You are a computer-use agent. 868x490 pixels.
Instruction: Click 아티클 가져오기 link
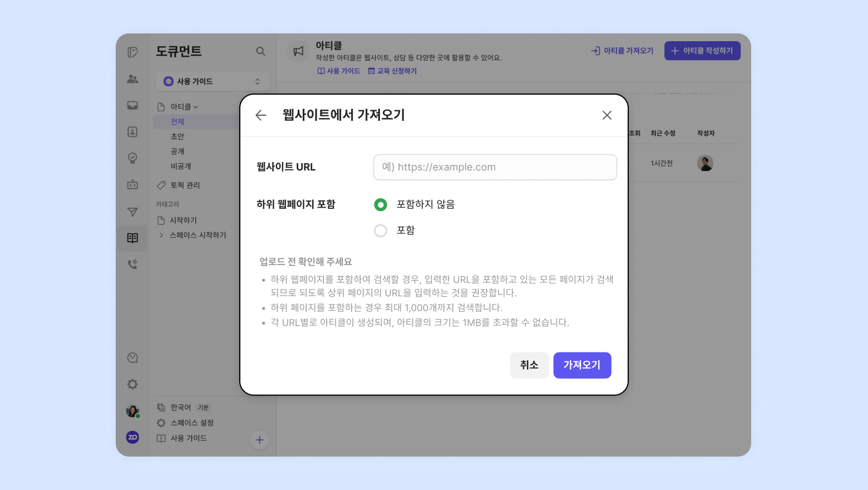pos(622,51)
